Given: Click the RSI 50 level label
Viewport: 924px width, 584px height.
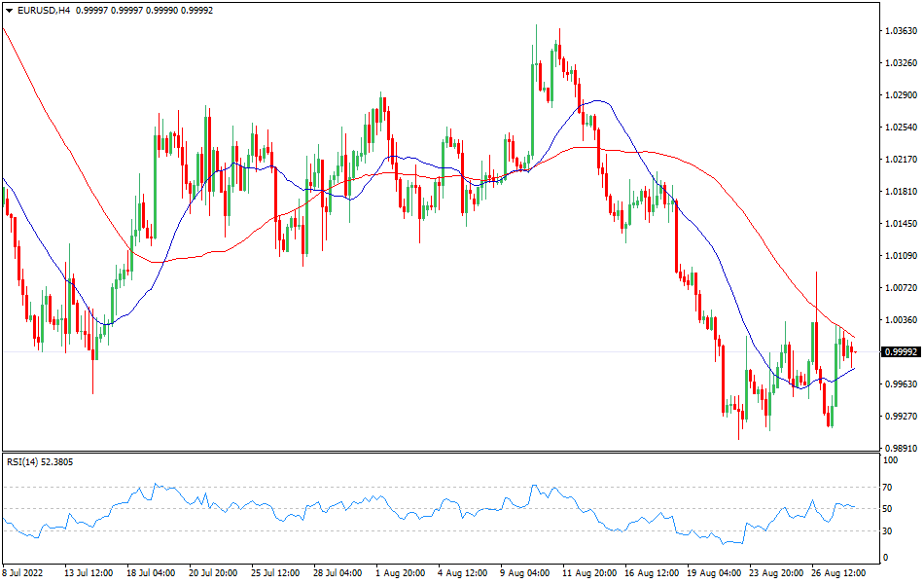Looking at the screenshot, I should tap(887, 509).
